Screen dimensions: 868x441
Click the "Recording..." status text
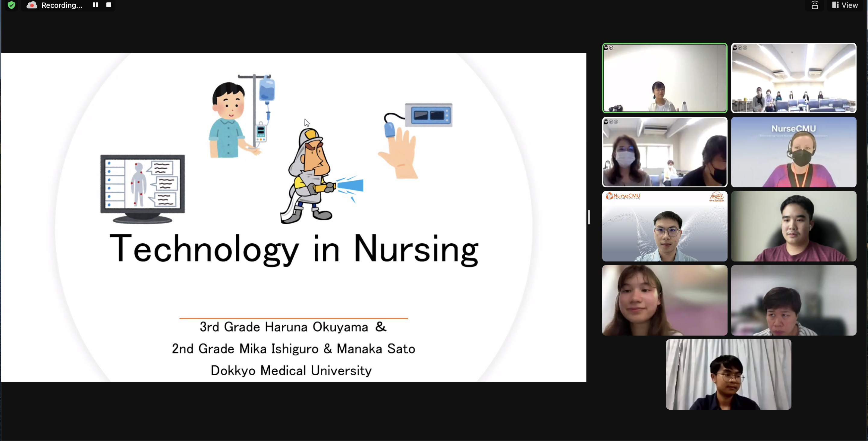(62, 5)
